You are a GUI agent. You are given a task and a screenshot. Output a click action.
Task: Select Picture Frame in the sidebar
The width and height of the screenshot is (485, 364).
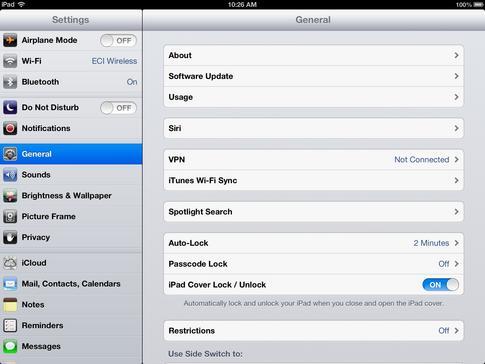pos(71,217)
